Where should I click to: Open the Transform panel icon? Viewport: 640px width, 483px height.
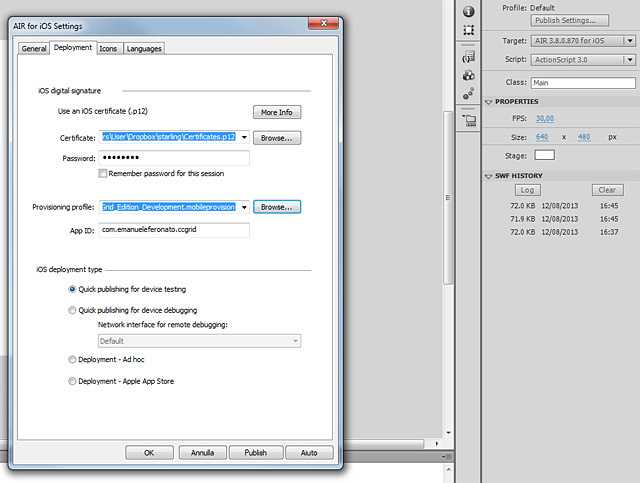(x=468, y=31)
